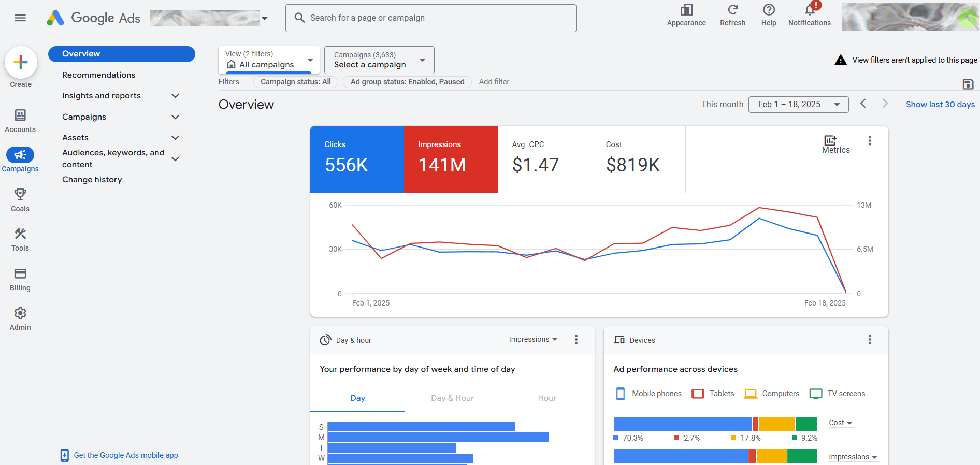Screen dimensions: 980x465
Task: Click the Create plus button
Action: click(21, 63)
